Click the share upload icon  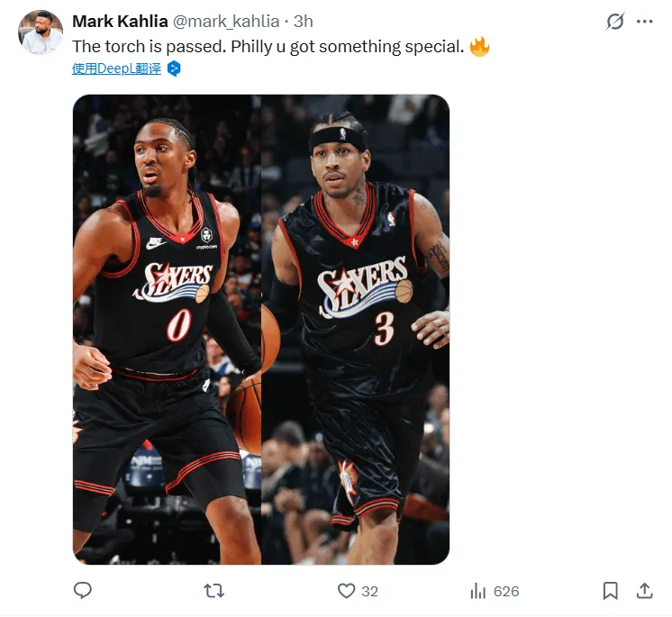644,590
